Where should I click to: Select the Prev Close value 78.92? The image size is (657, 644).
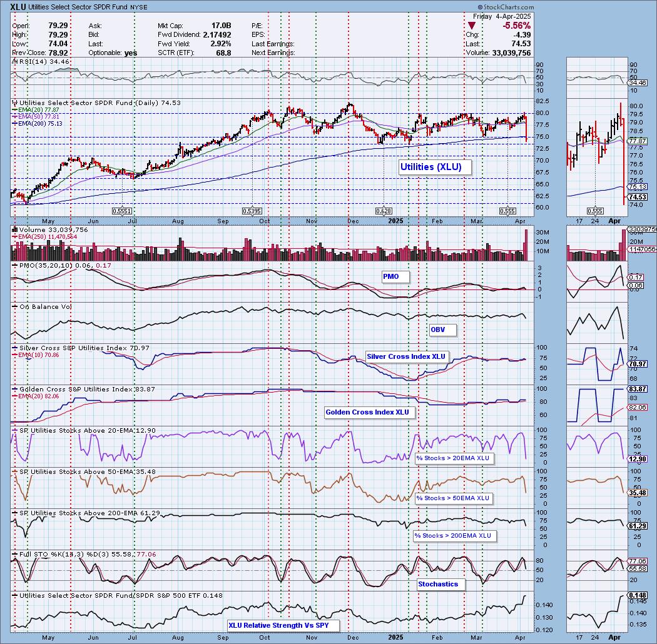[x=58, y=53]
